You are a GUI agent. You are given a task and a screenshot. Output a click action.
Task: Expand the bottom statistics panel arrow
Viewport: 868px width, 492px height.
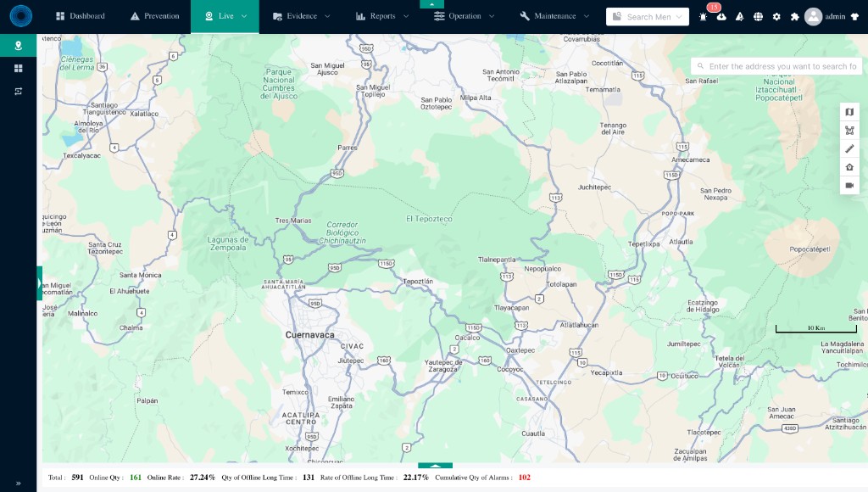pyautogui.click(x=435, y=466)
